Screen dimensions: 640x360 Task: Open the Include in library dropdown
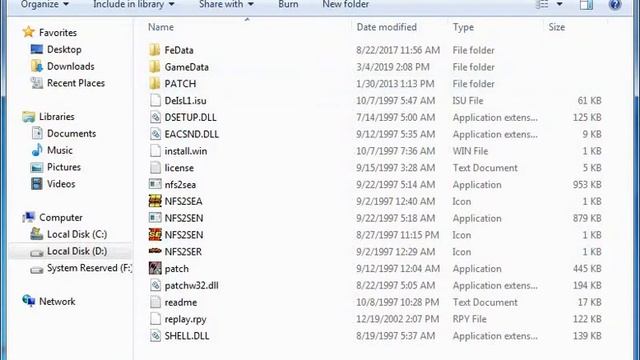coord(134,4)
